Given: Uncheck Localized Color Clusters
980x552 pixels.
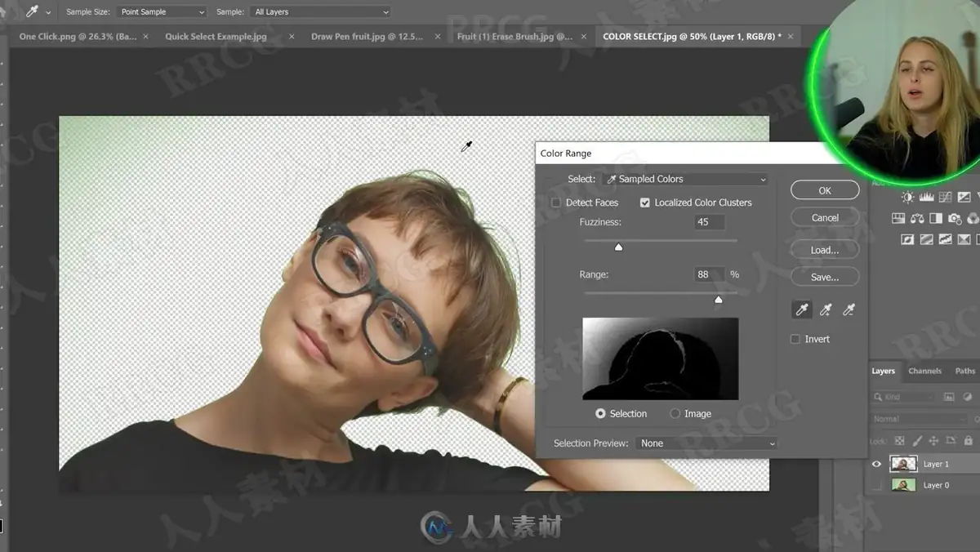Looking at the screenshot, I should click(645, 203).
